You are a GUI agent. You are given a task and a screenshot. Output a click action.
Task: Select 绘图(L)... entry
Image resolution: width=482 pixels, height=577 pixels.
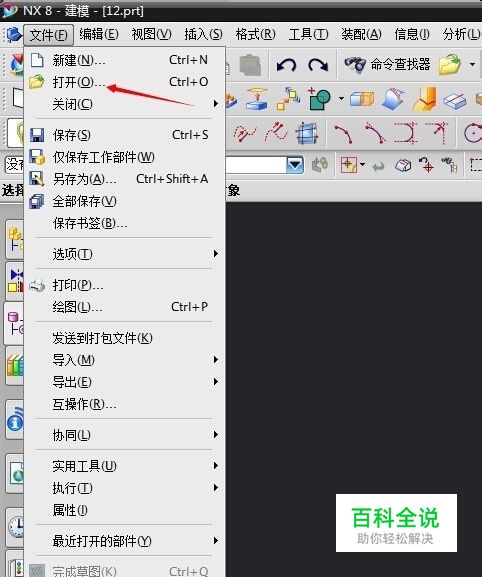tap(124, 307)
